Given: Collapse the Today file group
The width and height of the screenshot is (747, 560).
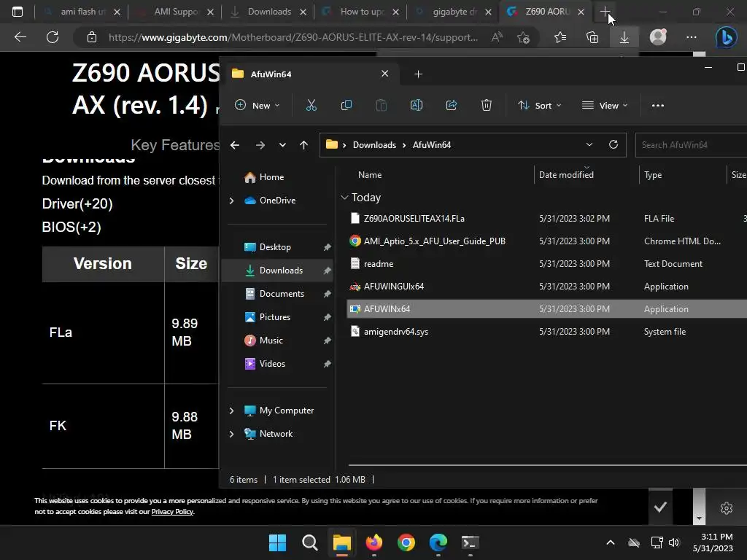Looking at the screenshot, I should click(344, 197).
